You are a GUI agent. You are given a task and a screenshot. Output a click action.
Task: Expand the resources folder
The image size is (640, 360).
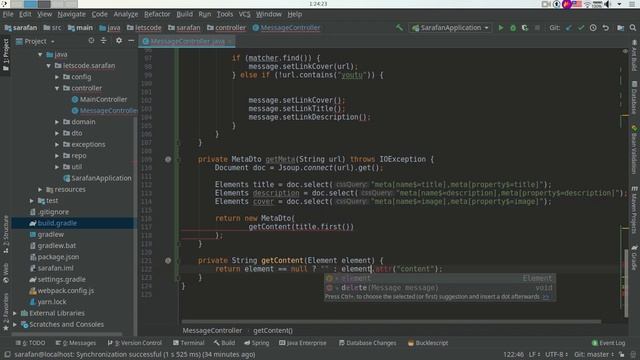40,189
